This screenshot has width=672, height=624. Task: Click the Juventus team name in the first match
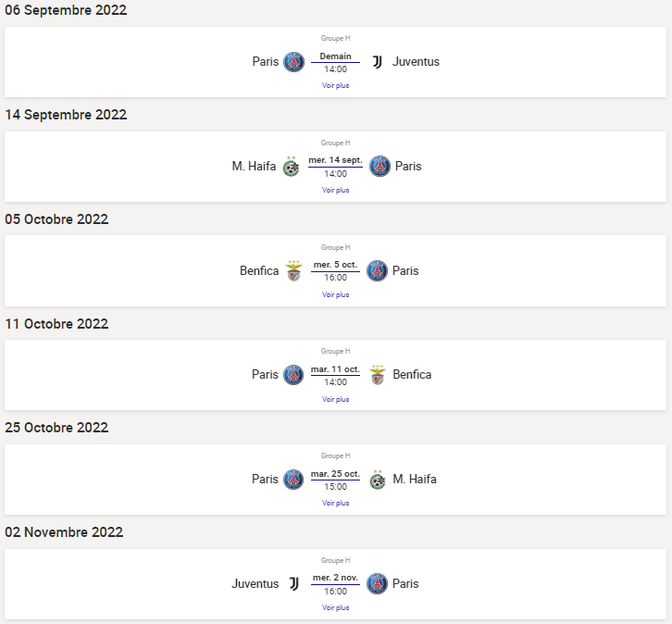416,62
